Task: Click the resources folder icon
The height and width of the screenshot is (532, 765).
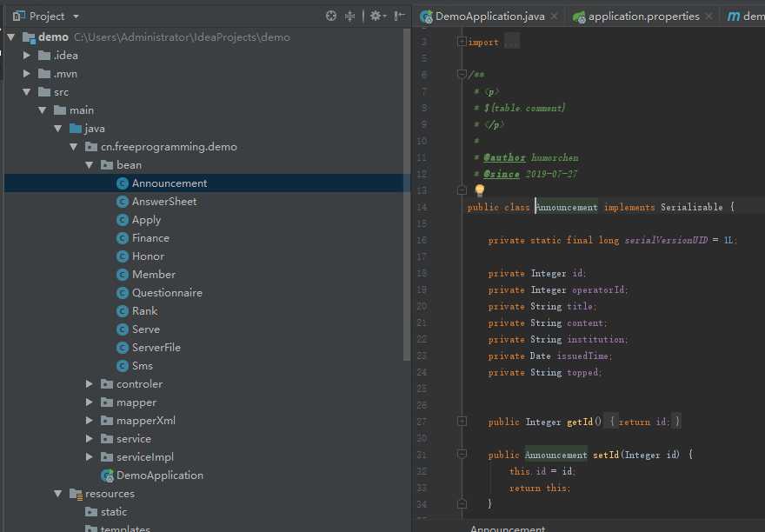Action: (76, 494)
